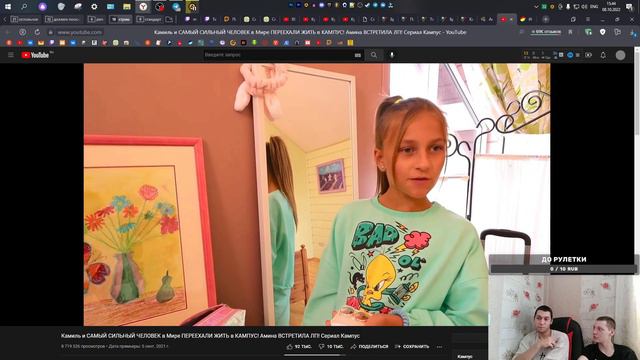Show hidden tray icons chevron
640x360 pixels.
[x=536, y=7]
